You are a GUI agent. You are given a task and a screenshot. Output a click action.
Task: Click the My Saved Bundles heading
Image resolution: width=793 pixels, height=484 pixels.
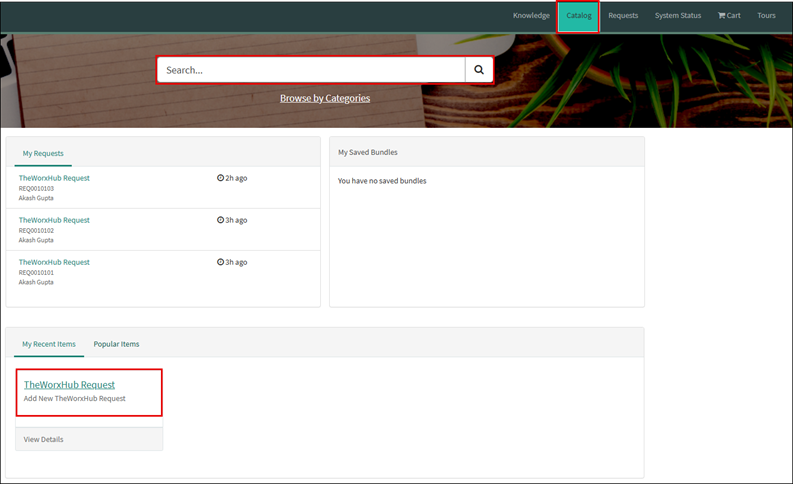coord(368,152)
